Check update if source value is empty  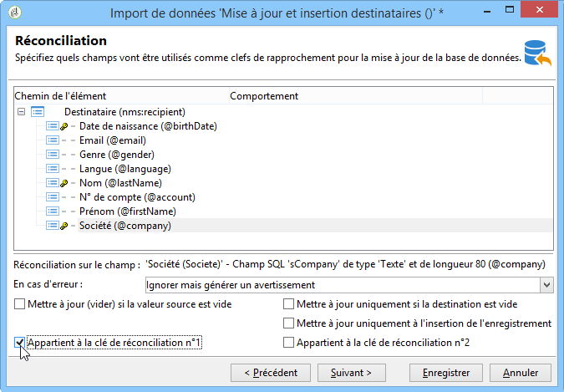click(20, 304)
